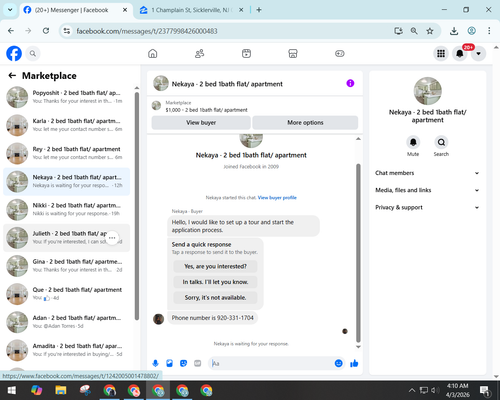Open the account dropdown arrow
The image size is (500, 400).
coord(478,53)
